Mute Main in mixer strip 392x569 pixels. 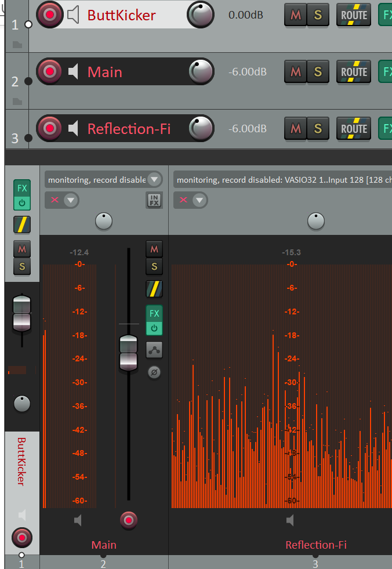coord(154,249)
